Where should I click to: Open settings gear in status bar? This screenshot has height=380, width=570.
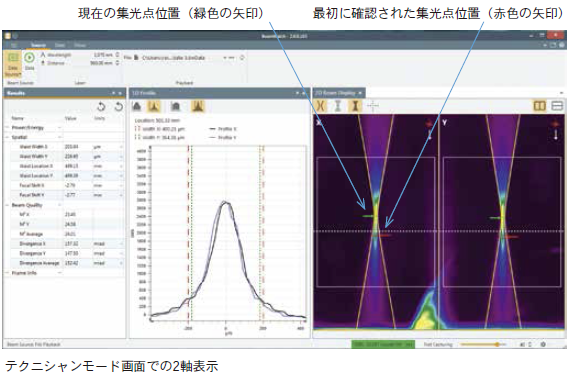pyautogui.click(x=543, y=344)
